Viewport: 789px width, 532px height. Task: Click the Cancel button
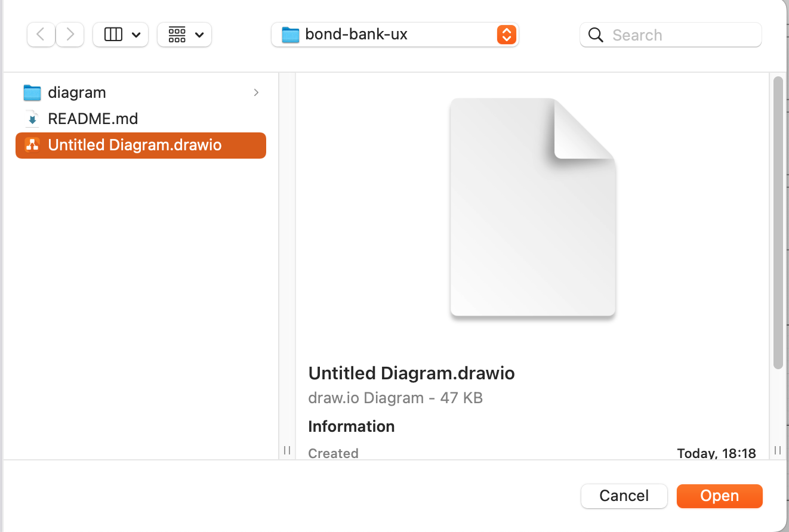click(x=624, y=496)
